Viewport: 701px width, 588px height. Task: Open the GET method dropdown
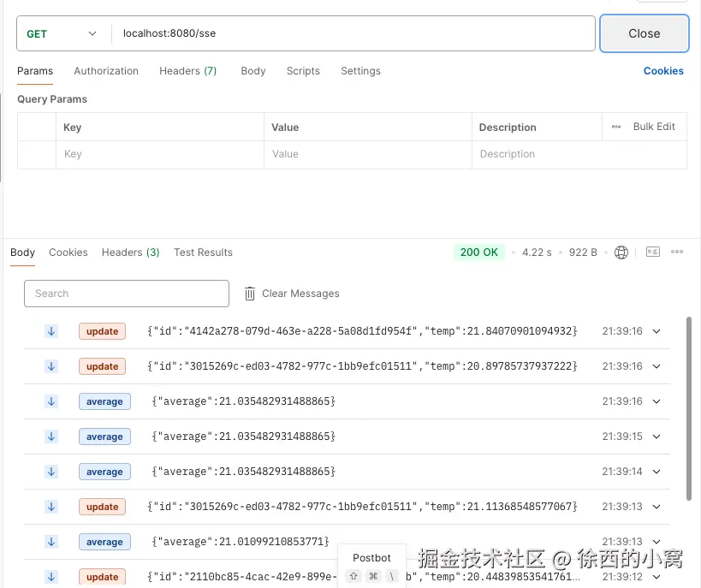coord(62,33)
